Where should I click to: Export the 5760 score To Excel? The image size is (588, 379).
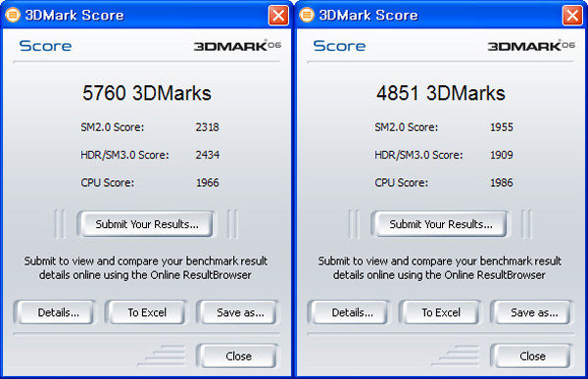(147, 312)
